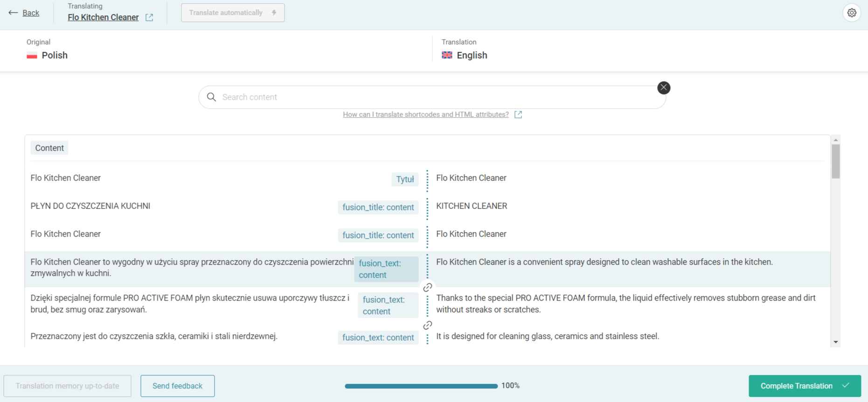Click the Content section label
This screenshot has height=402, width=868.
[x=49, y=148]
